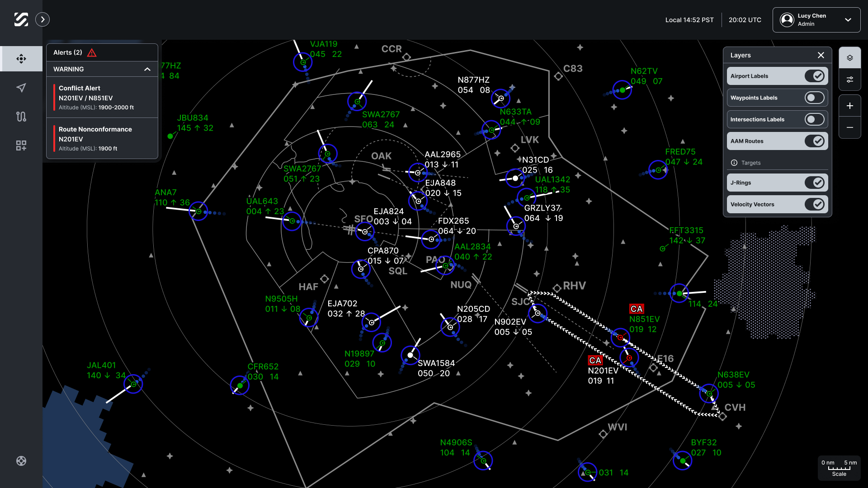Select the FDX265 aircraft target

click(431, 239)
